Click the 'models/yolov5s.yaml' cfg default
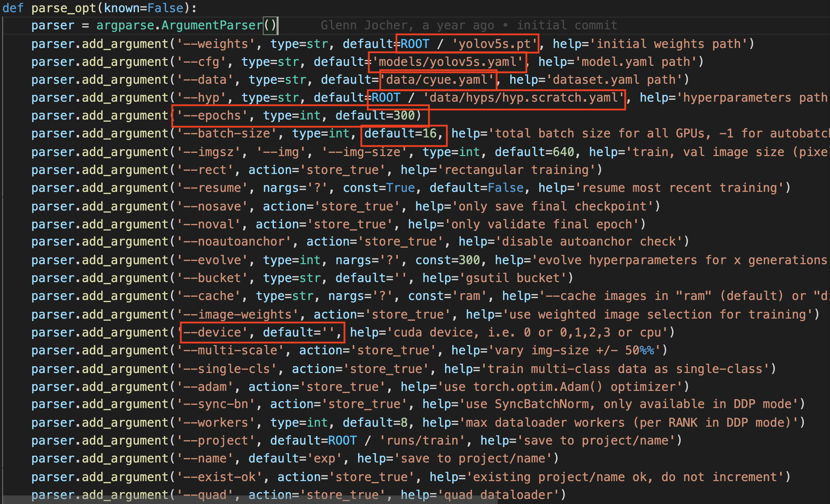Image resolution: width=830 pixels, height=504 pixels. click(x=447, y=62)
